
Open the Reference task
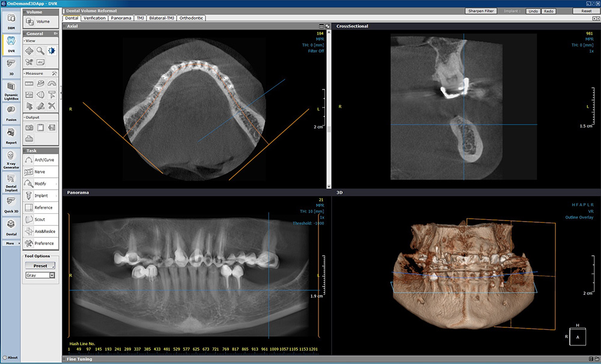[x=41, y=207]
